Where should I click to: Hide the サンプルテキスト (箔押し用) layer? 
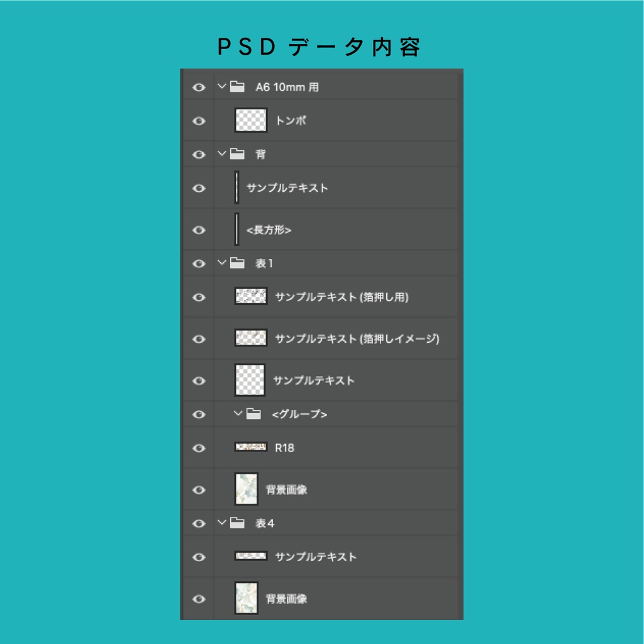point(199,297)
